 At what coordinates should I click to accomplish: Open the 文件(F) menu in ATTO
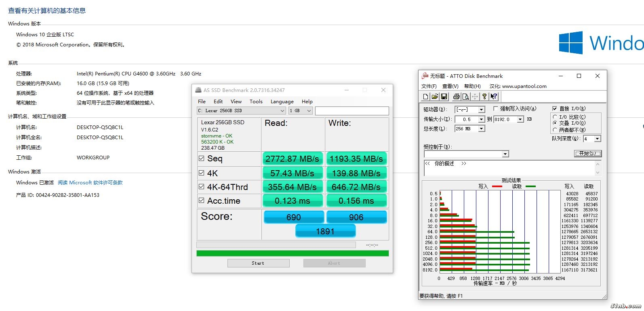(x=429, y=86)
